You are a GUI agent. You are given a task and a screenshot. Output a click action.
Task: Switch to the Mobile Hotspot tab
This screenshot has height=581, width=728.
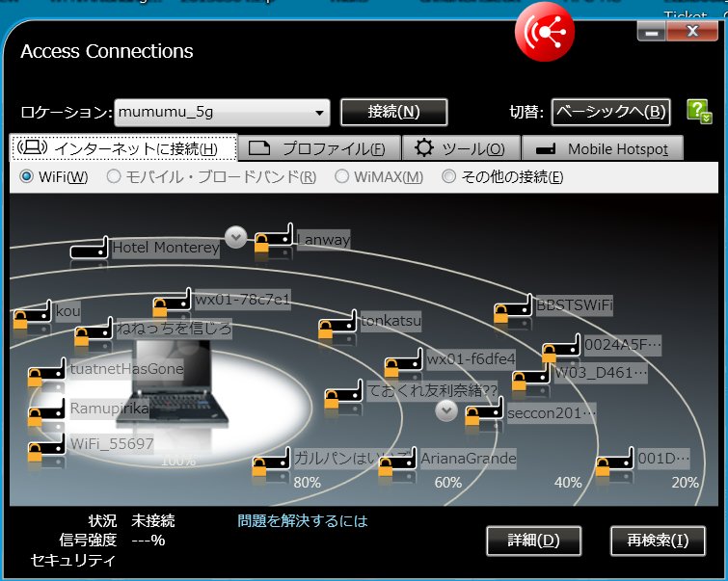coord(603,148)
